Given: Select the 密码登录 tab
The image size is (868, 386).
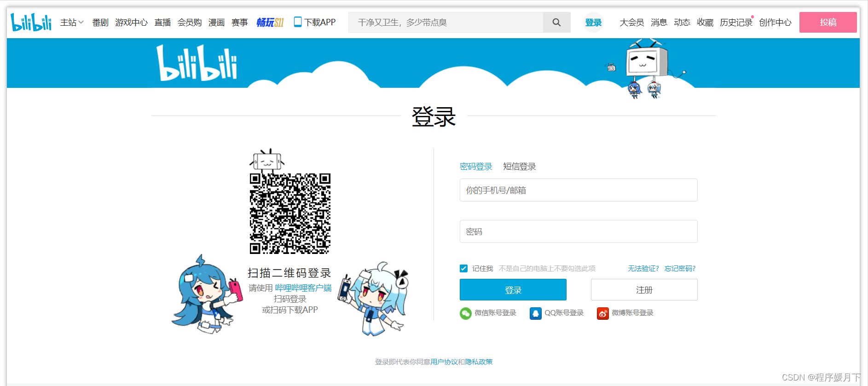Looking at the screenshot, I should tap(476, 167).
